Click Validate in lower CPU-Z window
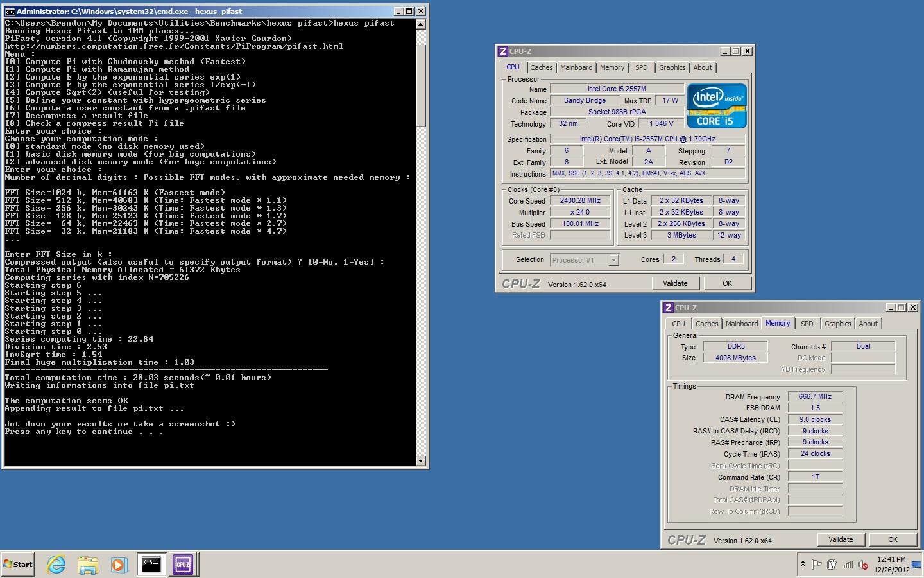The height and width of the screenshot is (578, 924). 841,539
